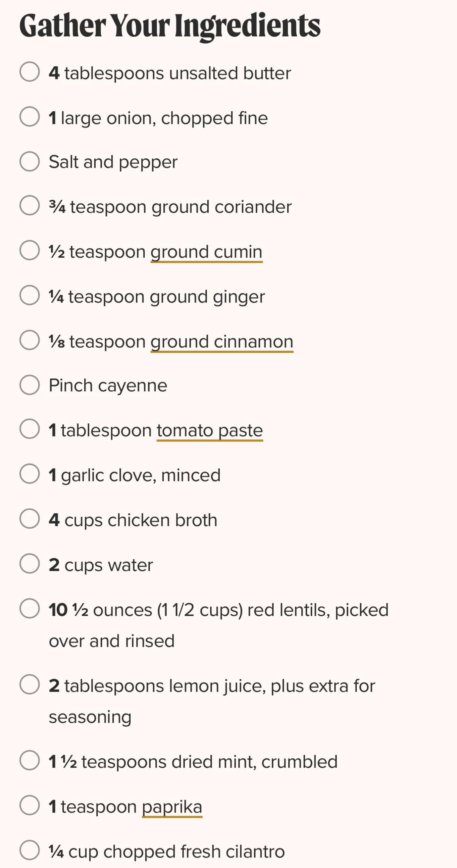Viewport: 457px width, 868px height.
Task: Check off 2 cups water
Action: [30, 564]
